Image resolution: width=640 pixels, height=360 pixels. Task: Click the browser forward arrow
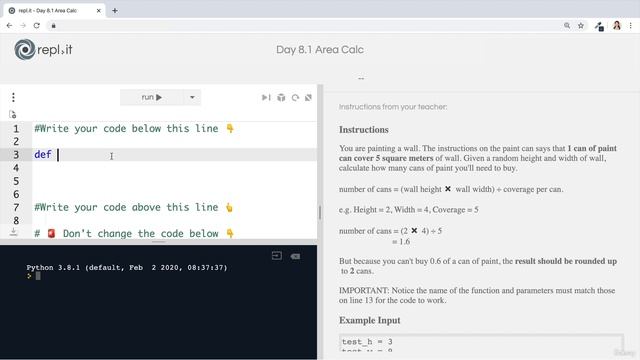click(x=23, y=26)
